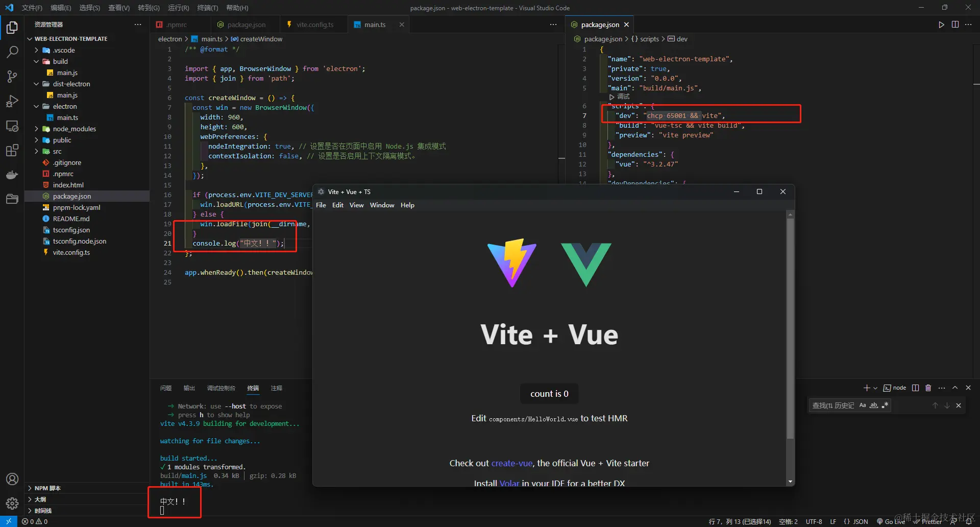Open the Search view in the activity bar
The height and width of the screenshot is (527, 980).
coord(12,52)
